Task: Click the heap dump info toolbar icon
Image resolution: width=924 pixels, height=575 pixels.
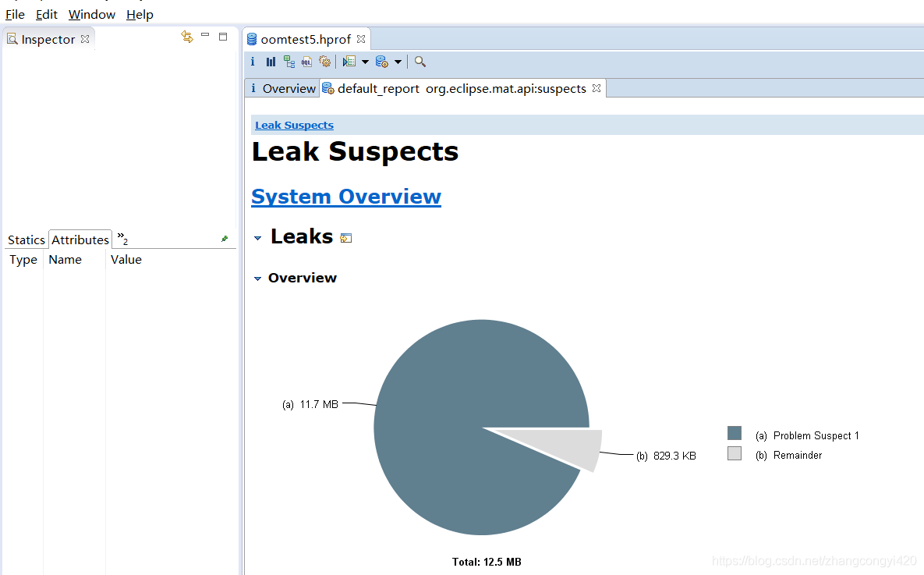Action: (253, 62)
